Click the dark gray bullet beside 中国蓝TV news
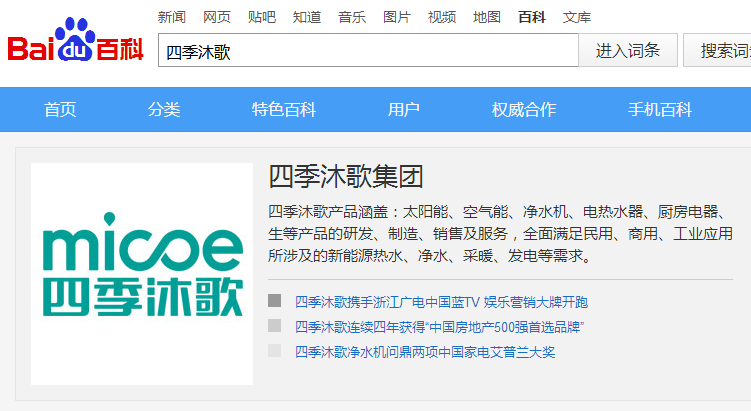The width and height of the screenshot is (751, 411). tap(274, 301)
